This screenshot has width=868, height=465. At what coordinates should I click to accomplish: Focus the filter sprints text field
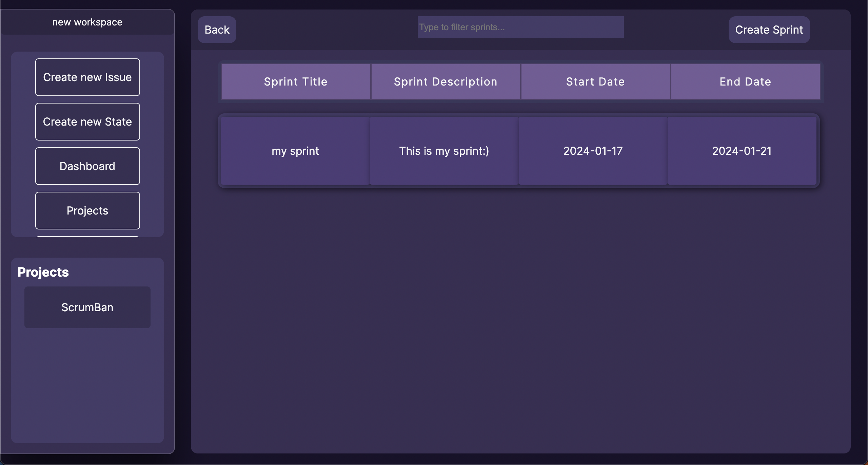click(x=520, y=27)
